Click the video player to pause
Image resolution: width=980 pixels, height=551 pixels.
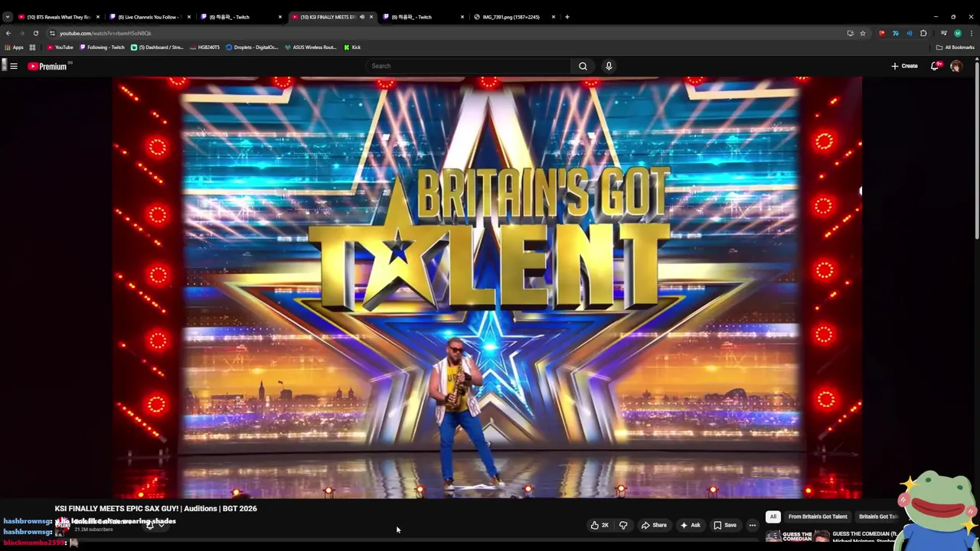point(487,287)
